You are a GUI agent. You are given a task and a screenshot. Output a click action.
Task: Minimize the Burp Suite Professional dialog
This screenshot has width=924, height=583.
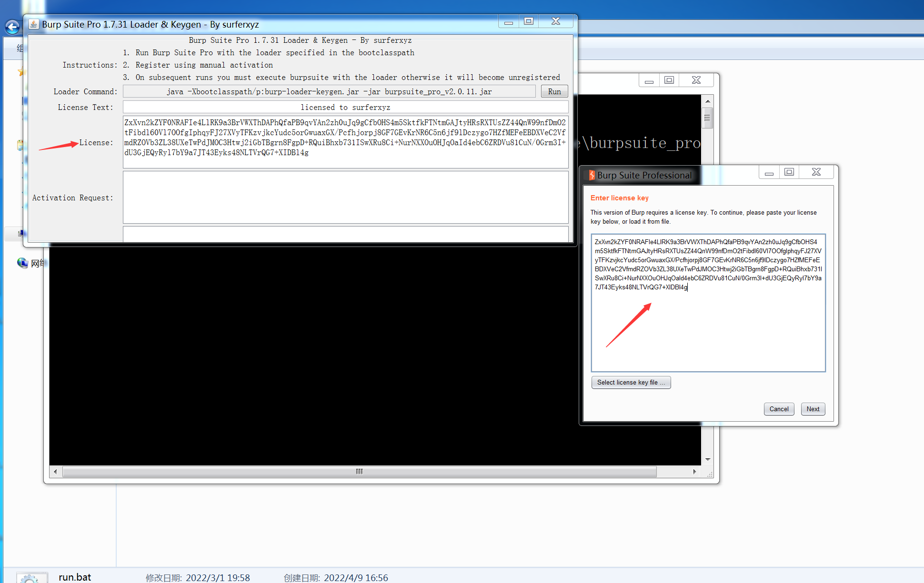769,172
